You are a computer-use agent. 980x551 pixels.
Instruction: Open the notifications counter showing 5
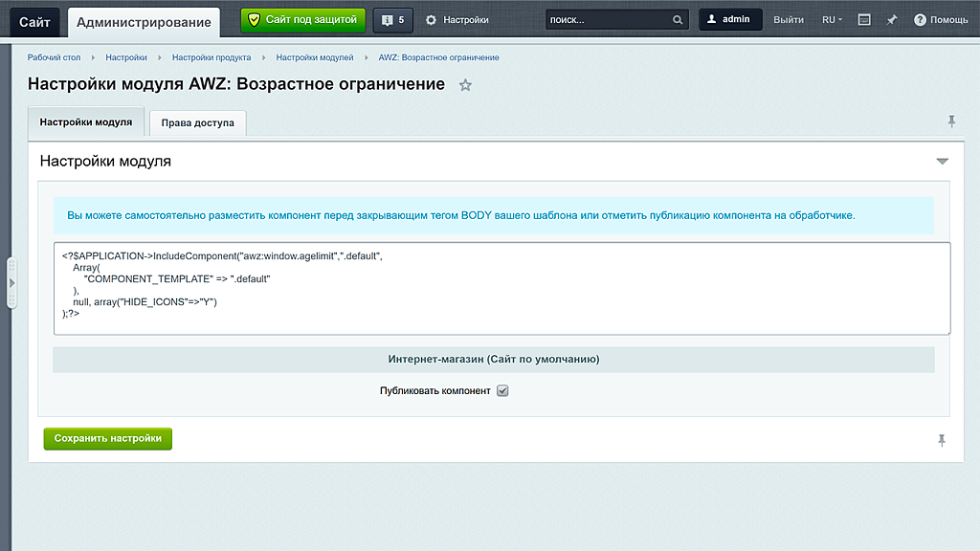[392, 19]
